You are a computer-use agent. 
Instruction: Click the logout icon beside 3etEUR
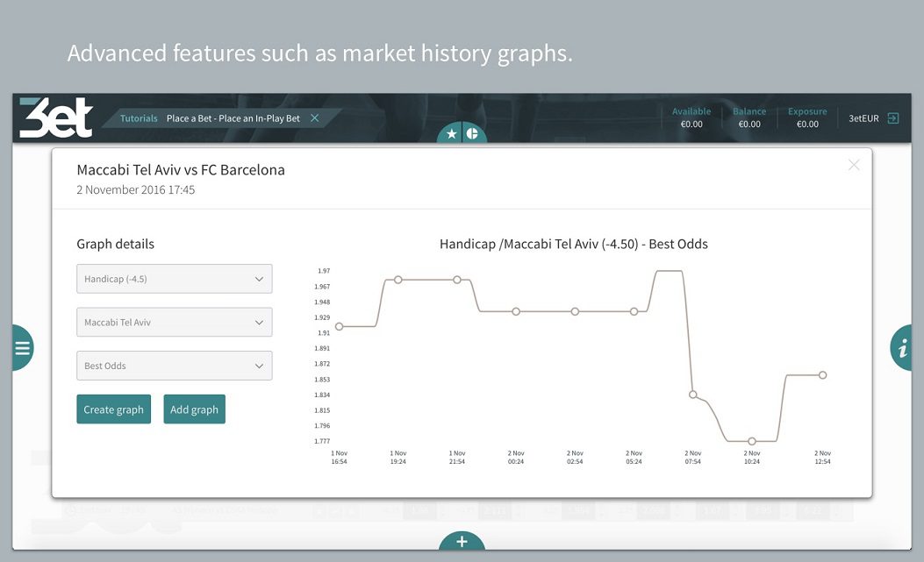(x=893, y=118)
